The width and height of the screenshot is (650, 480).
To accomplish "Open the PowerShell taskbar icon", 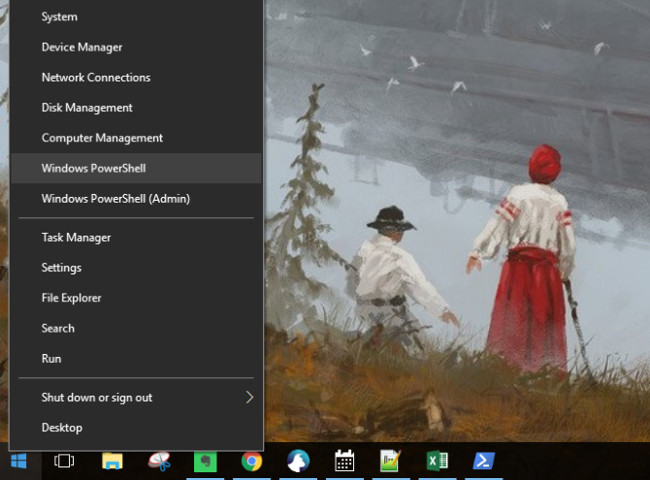I will click(x=484, y=461).
